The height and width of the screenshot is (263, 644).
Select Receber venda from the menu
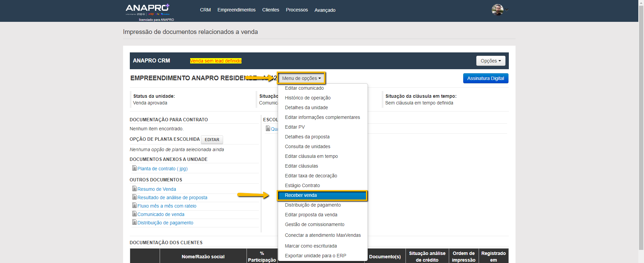(x=301, y=195)
